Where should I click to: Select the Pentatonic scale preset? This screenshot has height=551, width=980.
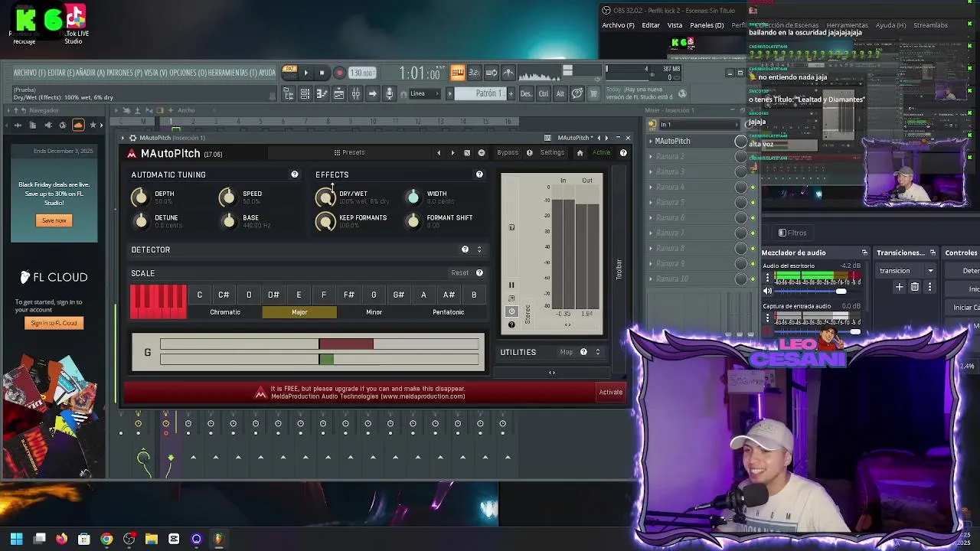click(x=448, y=312)
